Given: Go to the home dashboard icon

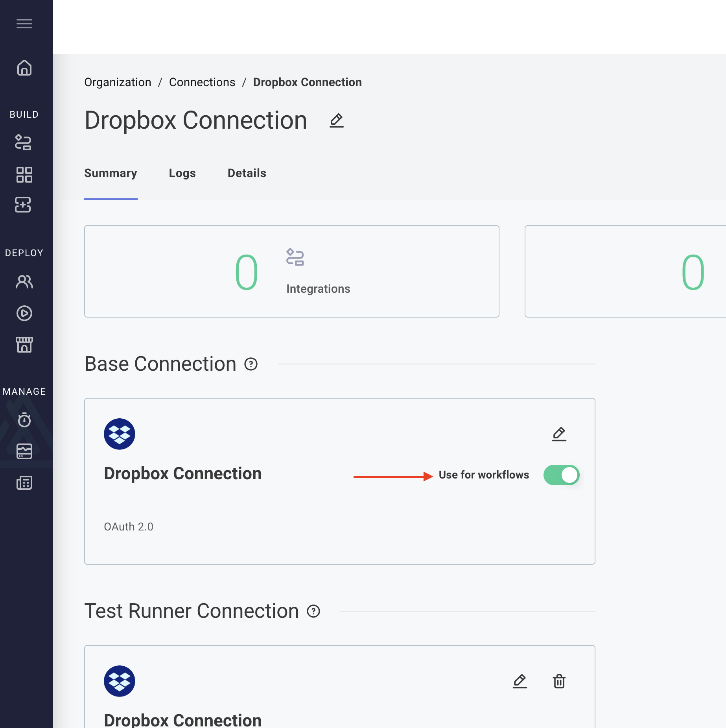Looking at the screenshot, I should (25, 68).
